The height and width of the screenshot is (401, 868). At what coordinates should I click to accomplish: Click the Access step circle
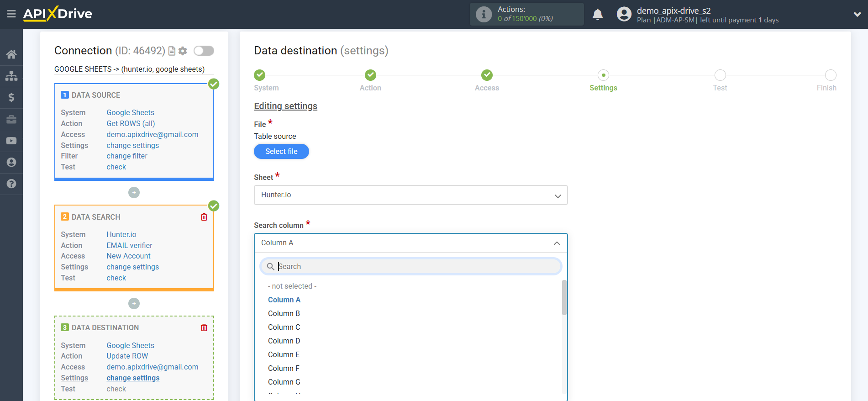[487, 75]
